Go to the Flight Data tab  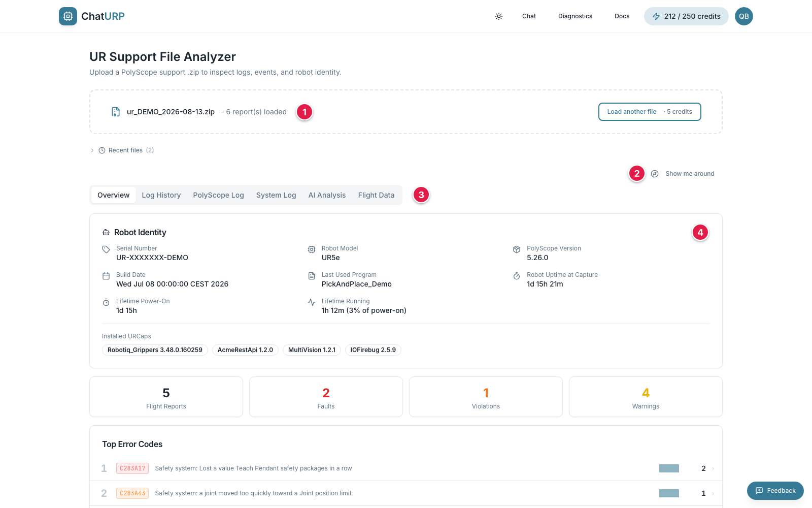click(376, 195)
